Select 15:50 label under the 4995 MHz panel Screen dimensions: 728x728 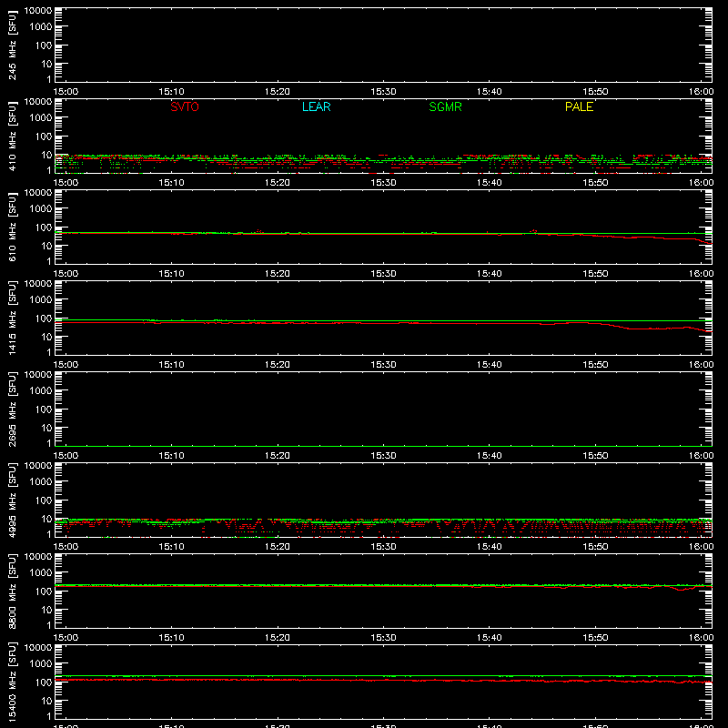pos(595,547)
